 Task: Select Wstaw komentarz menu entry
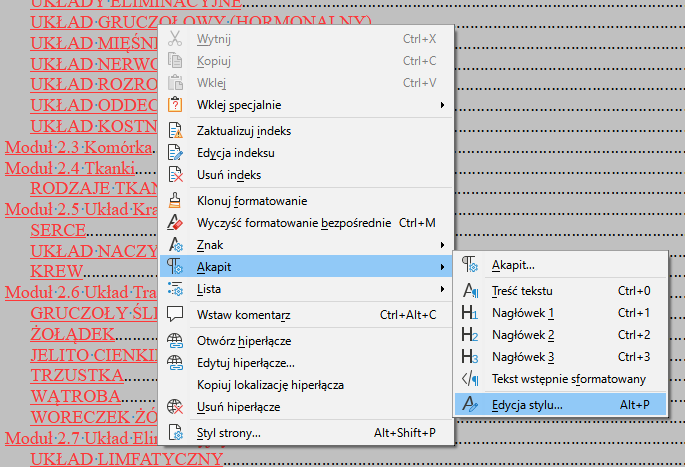coord(306,315)
